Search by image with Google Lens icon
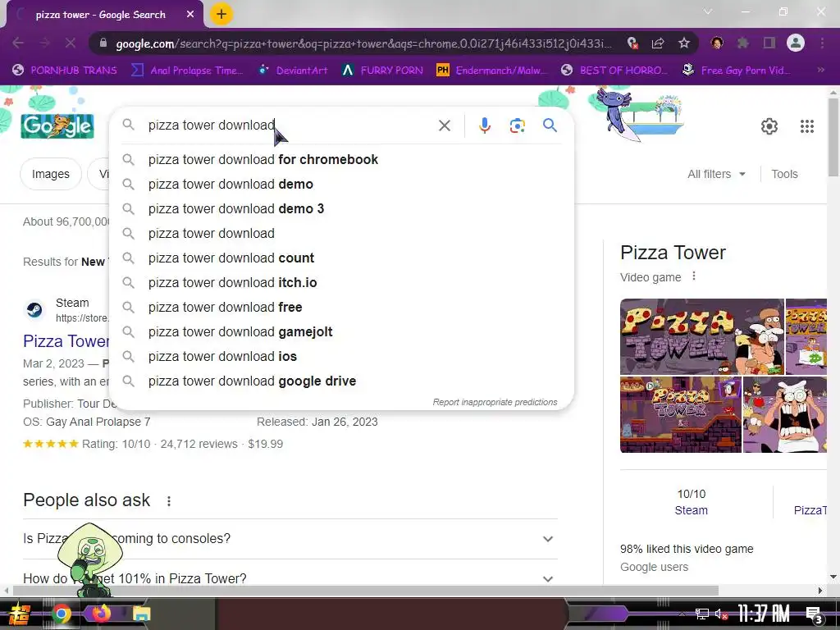 [x=517, y=126]
